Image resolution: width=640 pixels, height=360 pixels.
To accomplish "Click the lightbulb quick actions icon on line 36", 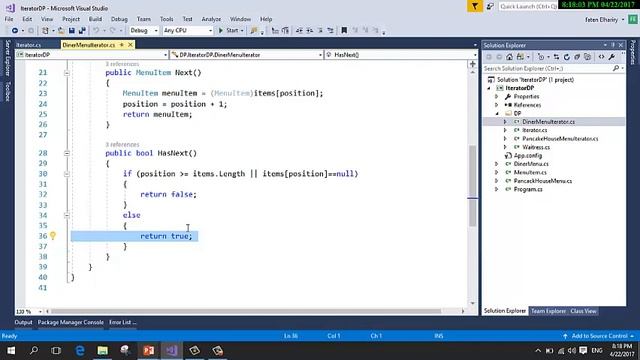I will 53,236.
